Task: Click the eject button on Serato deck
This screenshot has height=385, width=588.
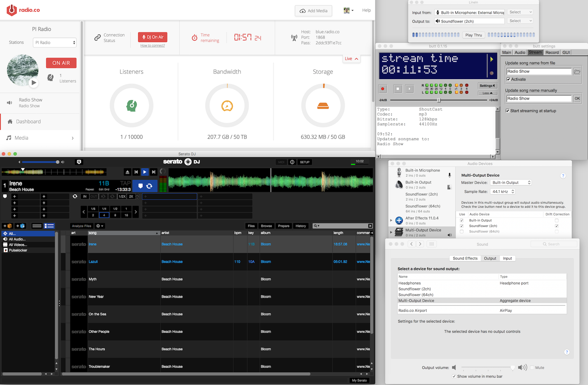Action: click(x=128, y=172)
